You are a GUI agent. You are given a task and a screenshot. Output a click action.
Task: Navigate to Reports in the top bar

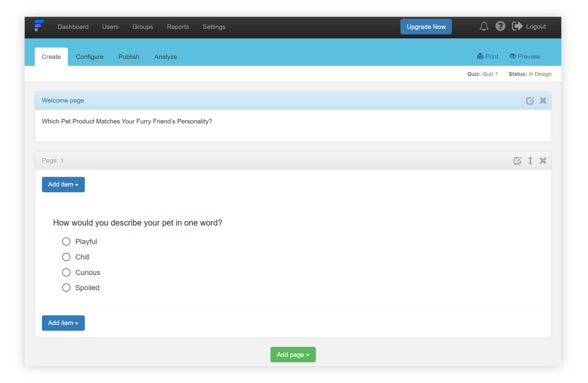(178, 27)
